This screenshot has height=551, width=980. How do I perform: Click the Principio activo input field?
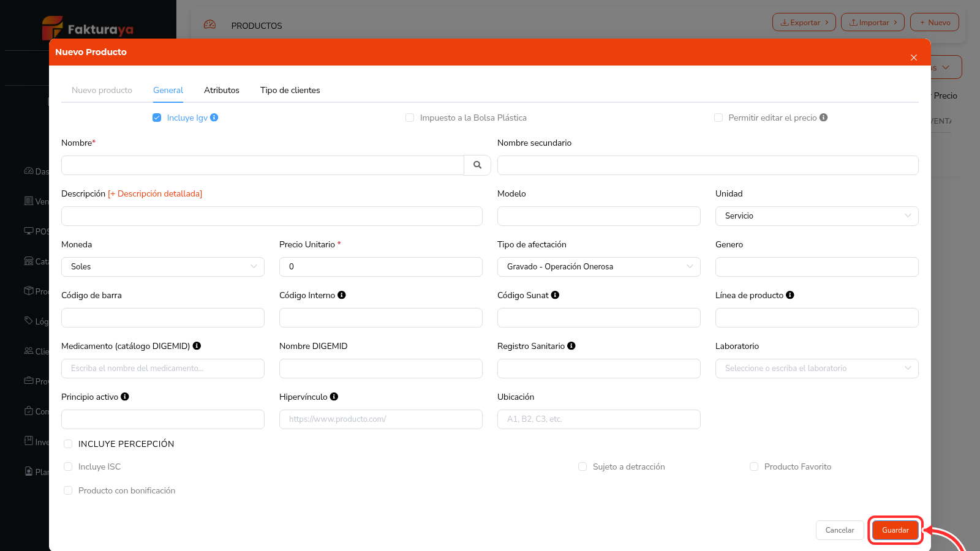[163, 419]
